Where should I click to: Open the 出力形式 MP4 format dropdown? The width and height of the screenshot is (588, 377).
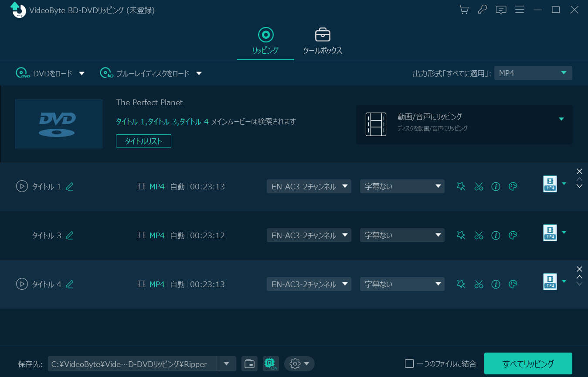pos(533,73)
